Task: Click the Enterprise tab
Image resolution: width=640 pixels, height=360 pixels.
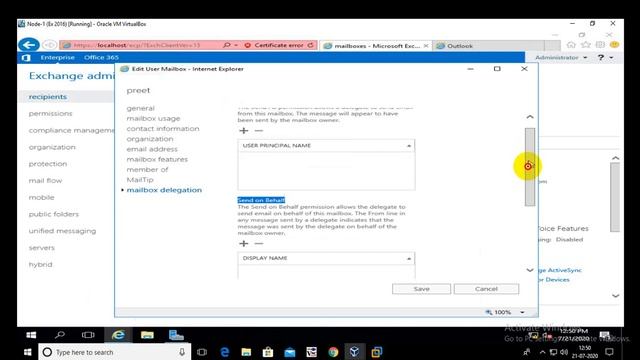Action: [58, 58]
